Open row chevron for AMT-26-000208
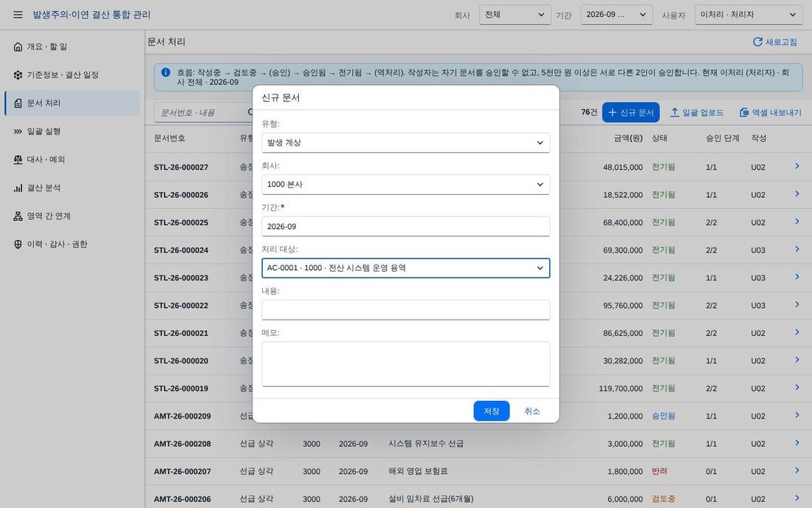 click(x=797, y=443)
